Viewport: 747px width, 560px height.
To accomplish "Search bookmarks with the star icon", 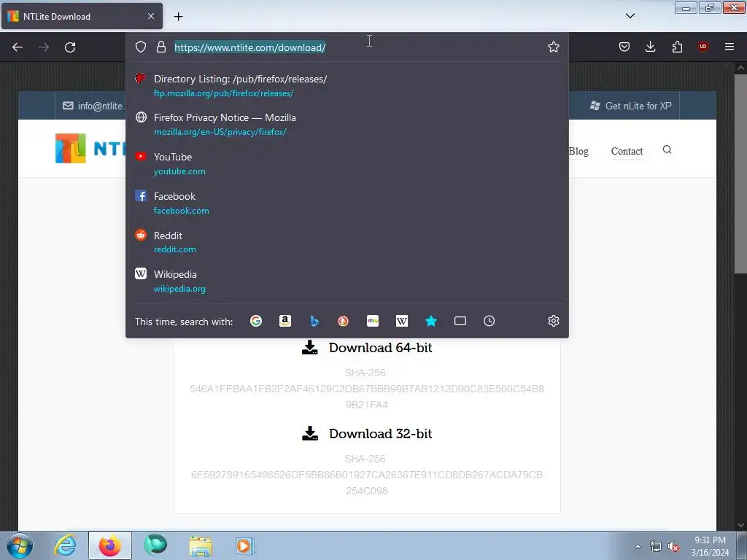I will tap(430, 321).
